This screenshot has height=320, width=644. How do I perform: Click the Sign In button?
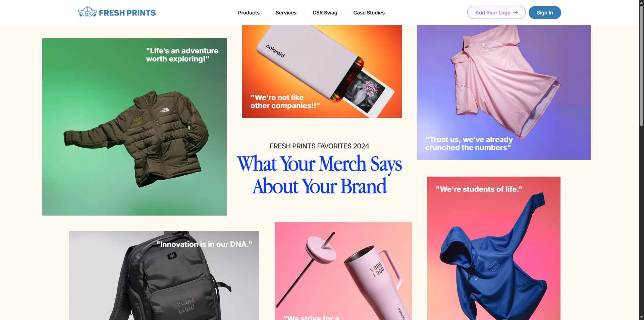tap(545, 12)
